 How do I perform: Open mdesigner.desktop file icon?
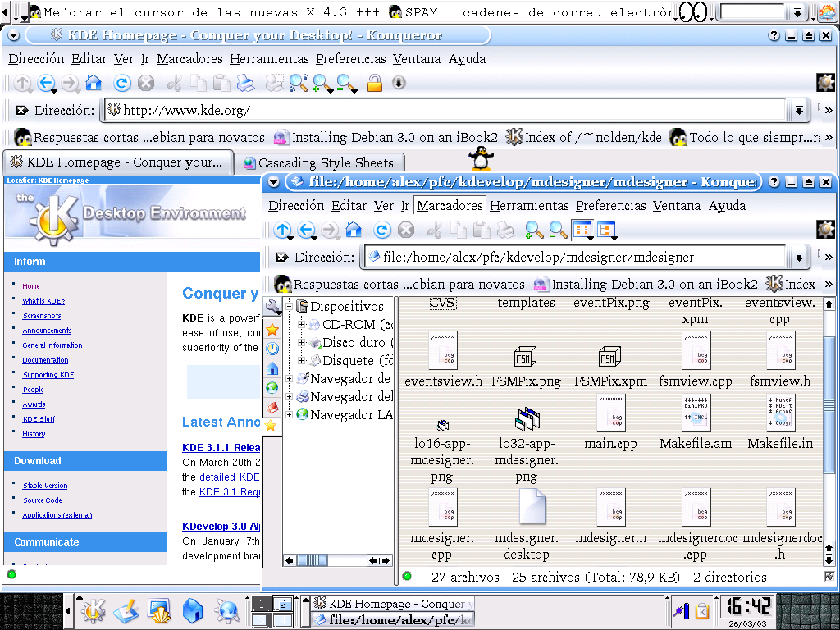pyautogui.click(x=532, y=506)
